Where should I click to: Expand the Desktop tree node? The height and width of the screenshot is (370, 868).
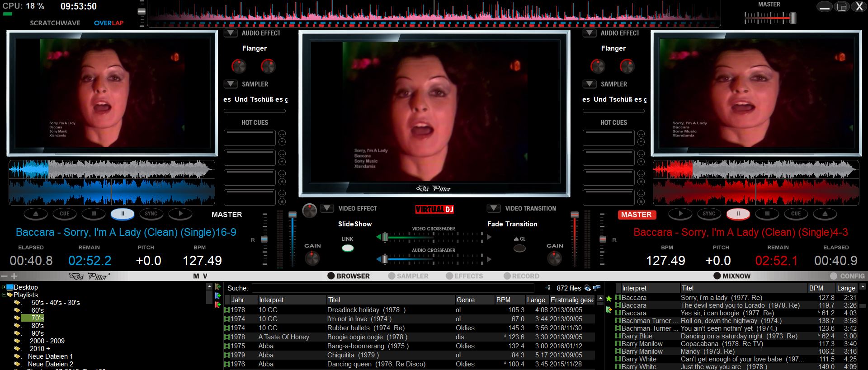(4, 287)
